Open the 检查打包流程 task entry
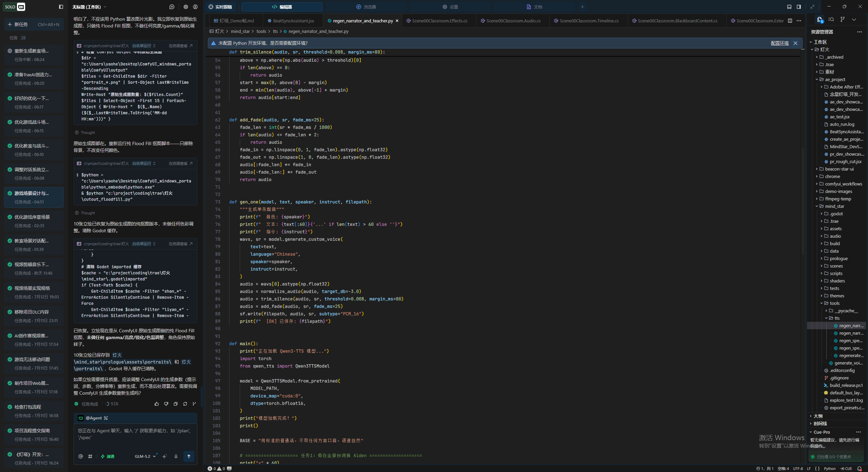The image size is (868, 472). (x=34, y=411)
